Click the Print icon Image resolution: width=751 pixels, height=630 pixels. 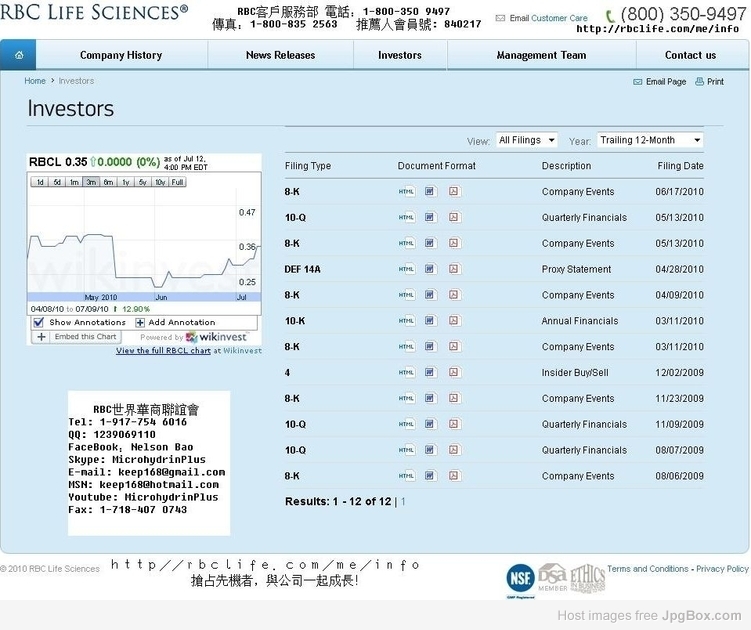699,81
